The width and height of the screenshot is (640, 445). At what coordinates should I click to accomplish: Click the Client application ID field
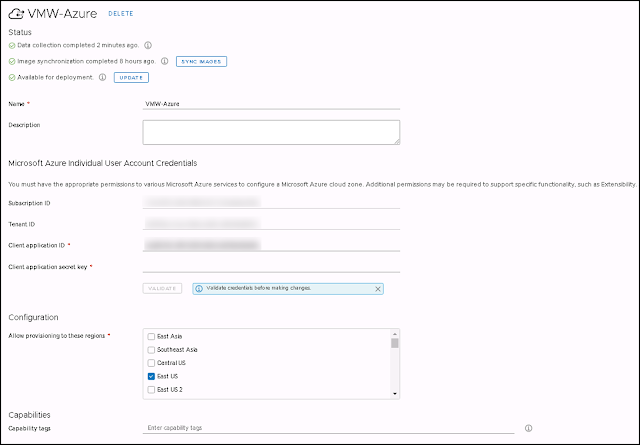[271, 245]
